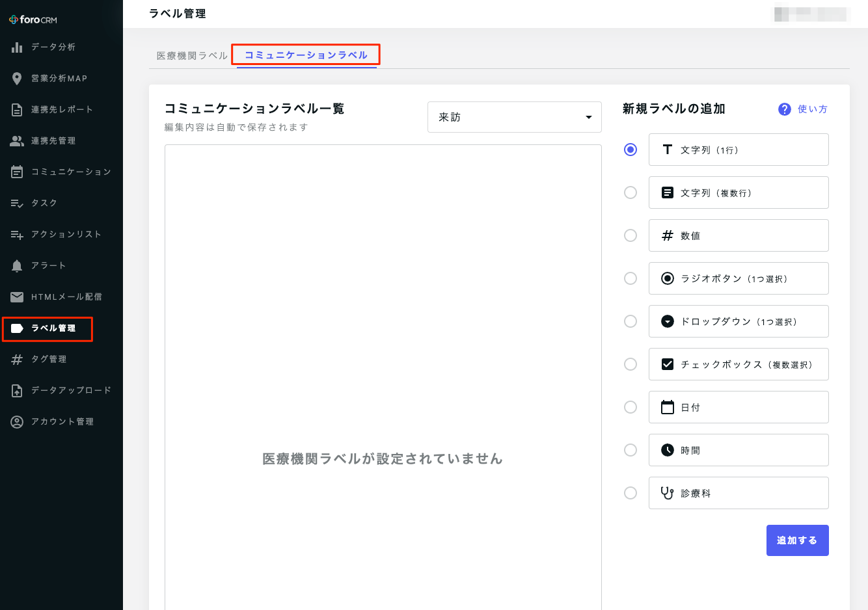Screen dimensions: 868x610
Task: Click the チェックボックス（複数選択） type box
Action: pos(739,364)
